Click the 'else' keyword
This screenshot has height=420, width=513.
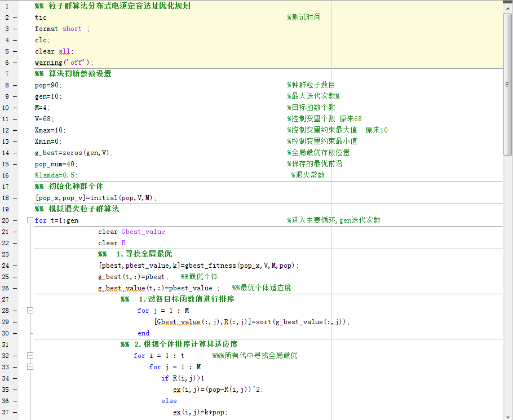click(x=169, y=401)
